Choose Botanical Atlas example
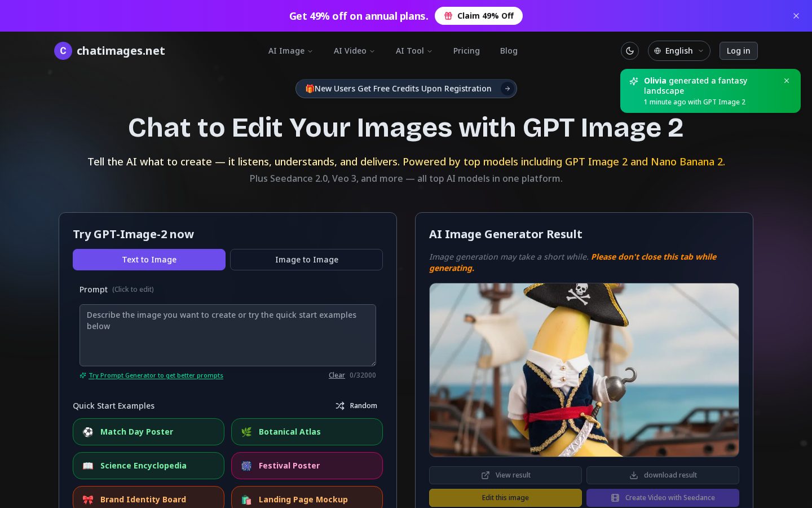 (x=307, y=432)
